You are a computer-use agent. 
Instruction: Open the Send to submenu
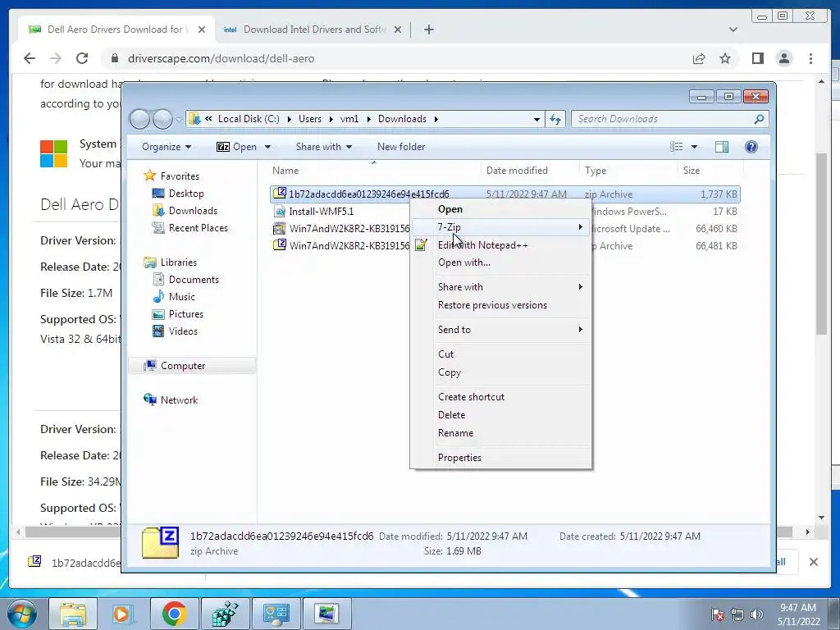[501, 330]
